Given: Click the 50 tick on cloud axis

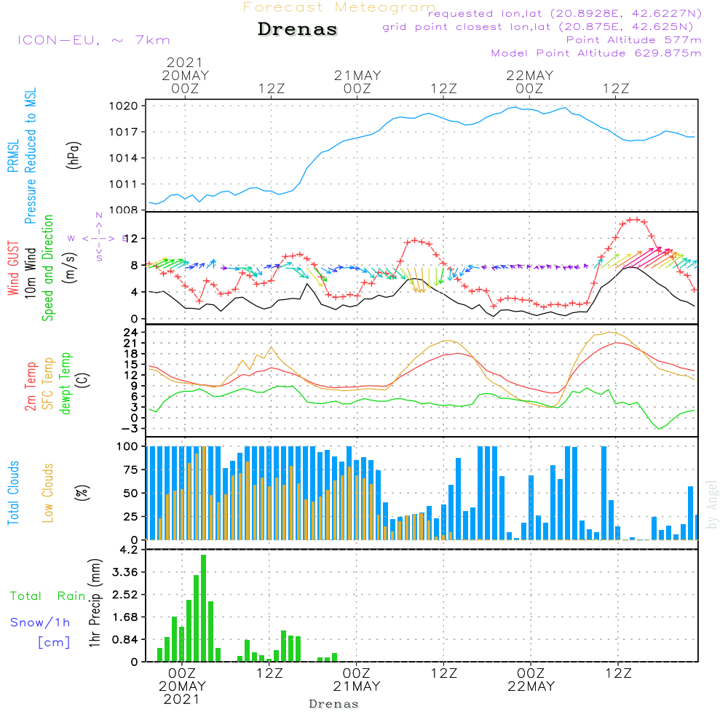Looking at the screenshot, I should 131,493.
